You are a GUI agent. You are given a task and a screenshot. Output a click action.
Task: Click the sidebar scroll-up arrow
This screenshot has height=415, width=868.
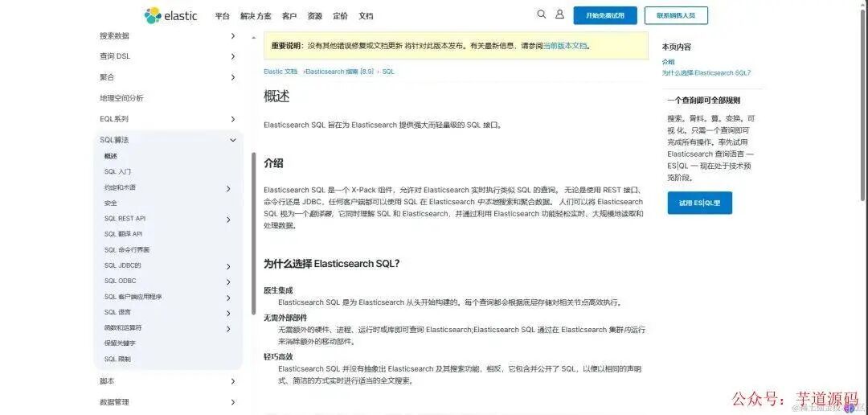click(x=253, y=37)
